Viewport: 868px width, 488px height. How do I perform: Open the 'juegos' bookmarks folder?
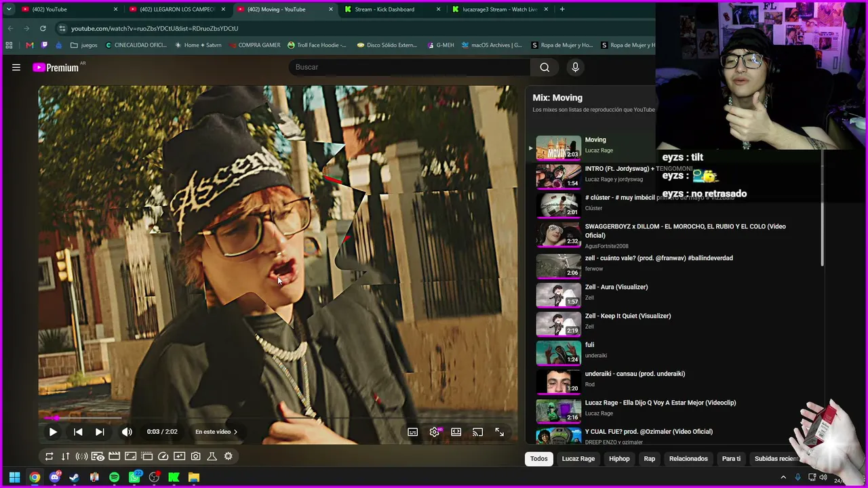[84, 45]
